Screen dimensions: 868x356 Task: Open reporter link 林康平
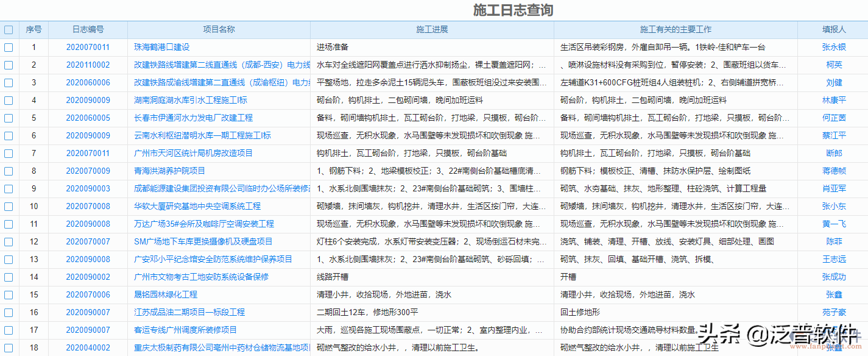click(x=834, y=100)
